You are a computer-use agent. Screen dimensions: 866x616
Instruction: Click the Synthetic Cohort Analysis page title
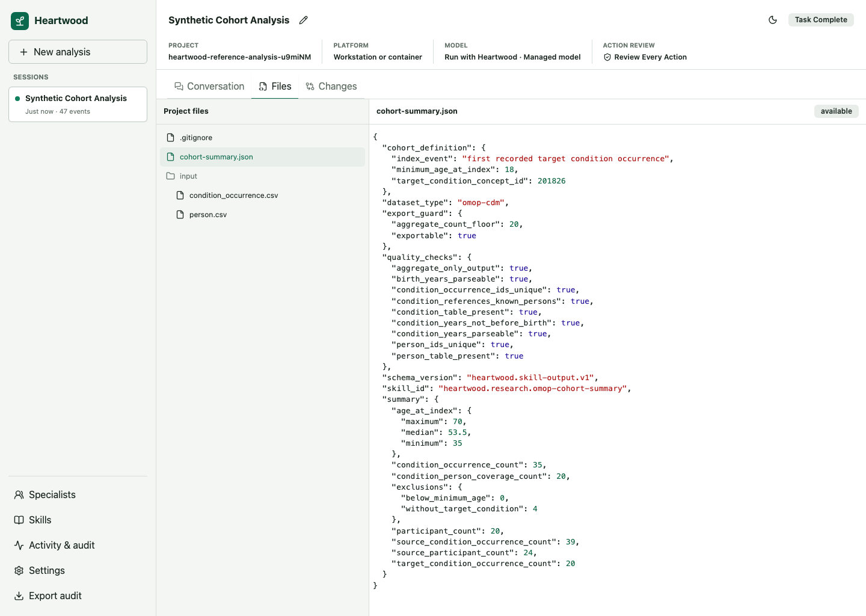coord(229,20)
